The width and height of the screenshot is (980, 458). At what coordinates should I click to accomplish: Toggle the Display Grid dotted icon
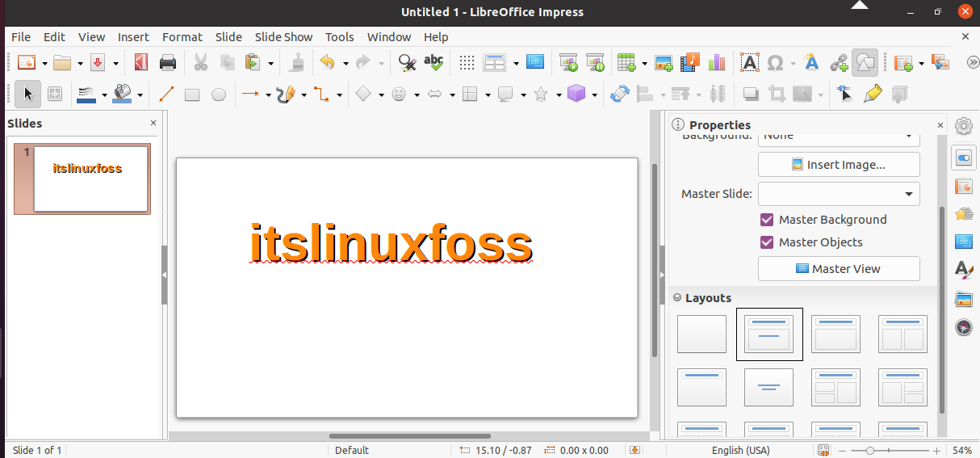[x=467, y=62]
